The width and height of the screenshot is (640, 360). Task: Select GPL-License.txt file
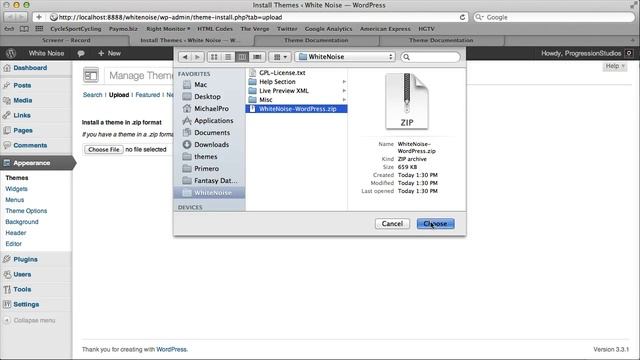point(282,73)
